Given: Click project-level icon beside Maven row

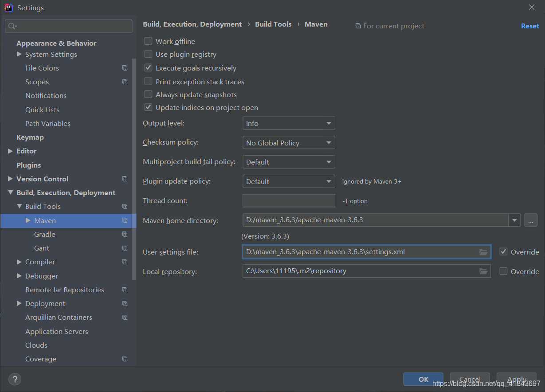Looking at the screenshot, I should pyautogui.click(x=125, y=220).
